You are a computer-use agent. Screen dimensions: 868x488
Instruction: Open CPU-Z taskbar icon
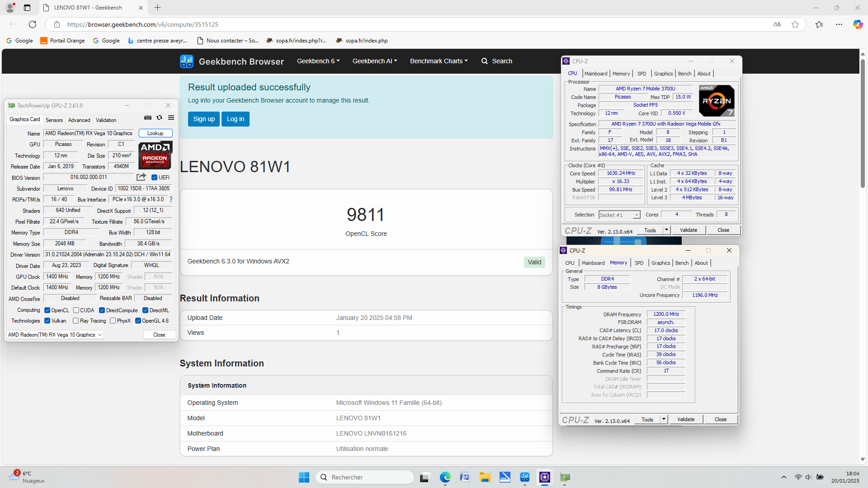(545, 477)
